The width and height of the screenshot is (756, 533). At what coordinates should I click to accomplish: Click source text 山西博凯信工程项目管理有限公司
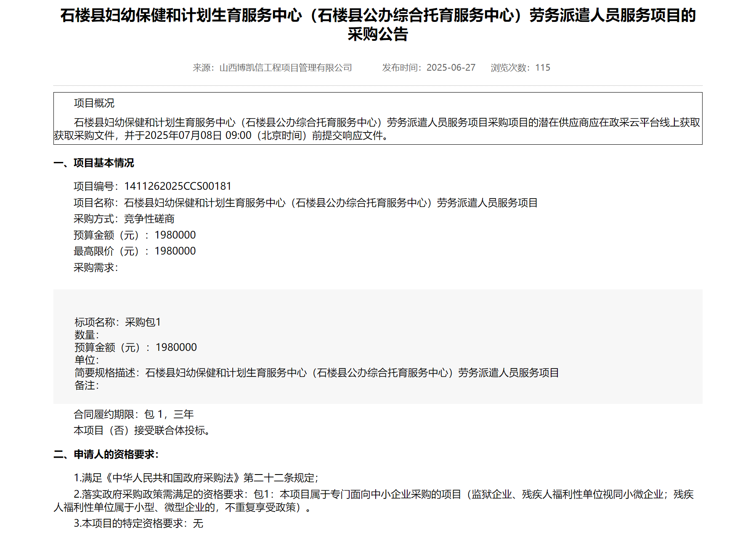tap(286, 68)
